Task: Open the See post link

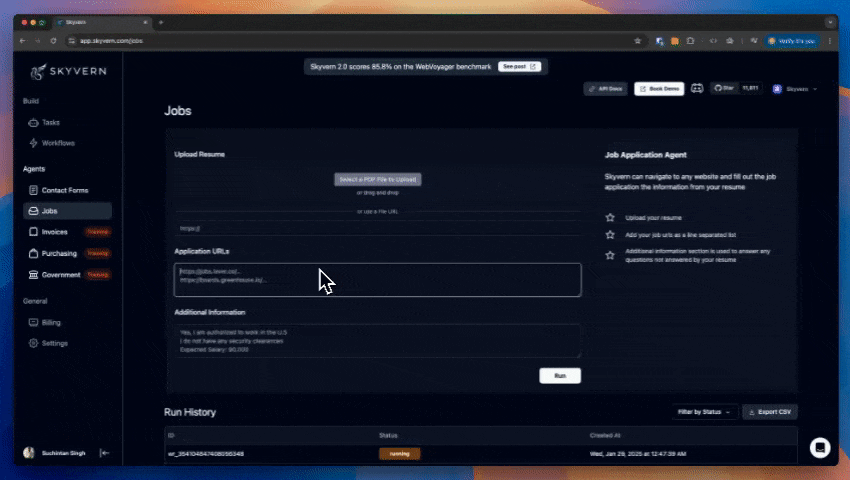Action: [x=519, y=67]
